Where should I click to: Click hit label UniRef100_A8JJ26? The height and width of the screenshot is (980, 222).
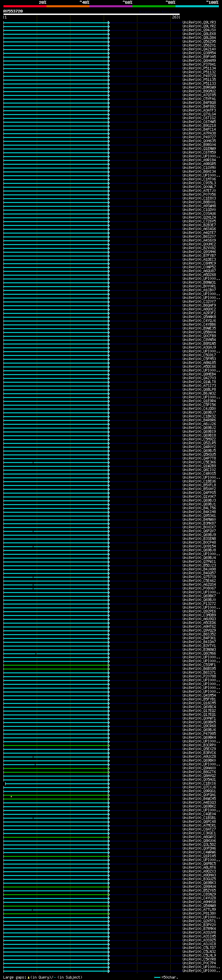tap(199, 424)
